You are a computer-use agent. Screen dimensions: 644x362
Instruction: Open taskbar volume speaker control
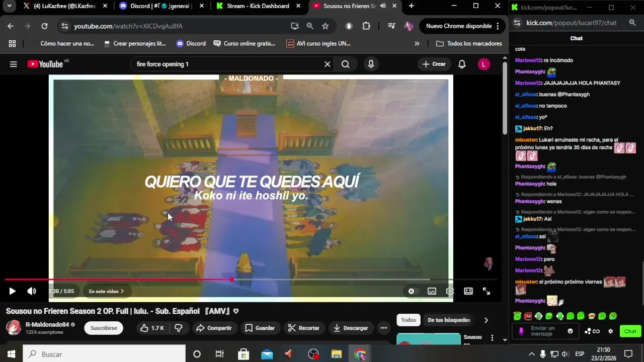coord(565,354)
